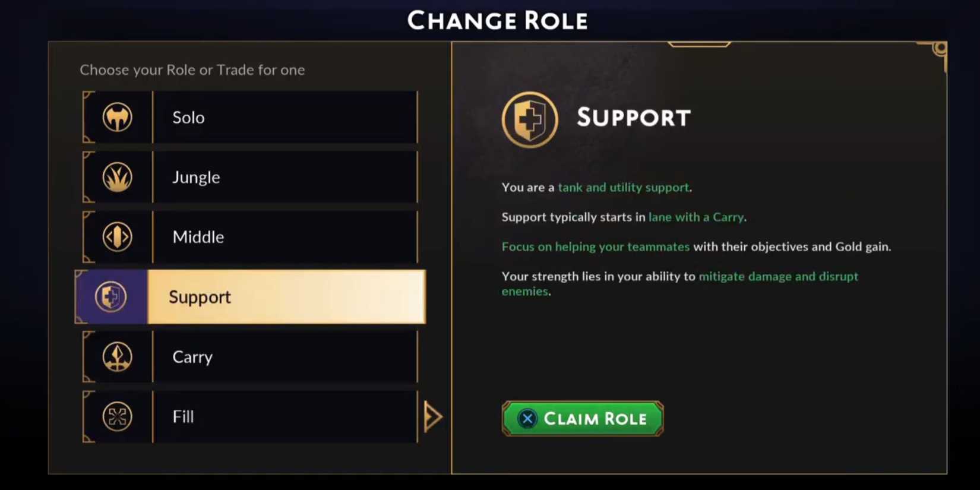
Task: Switch selection to the Carry role
Action: point(249,356)
